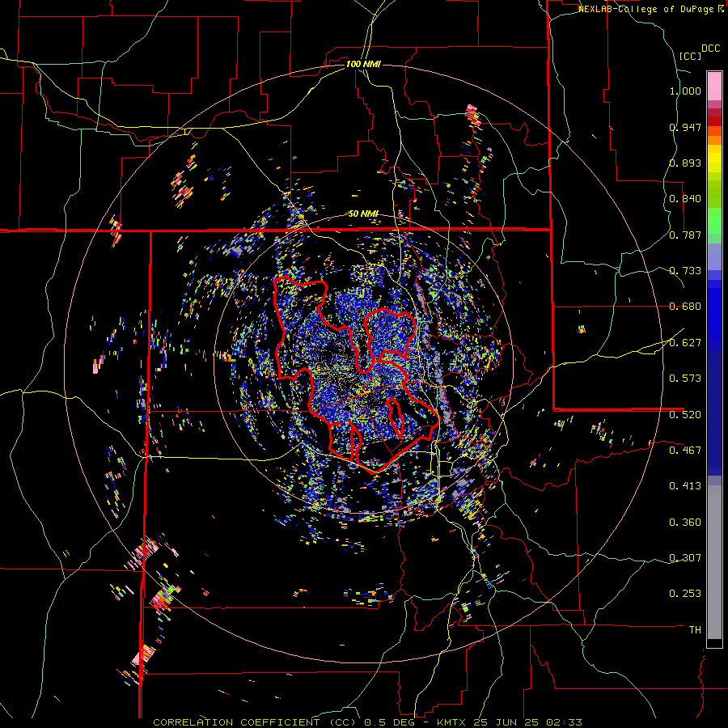
Task: Select the [CC] units label
Action: click(690, 56)
